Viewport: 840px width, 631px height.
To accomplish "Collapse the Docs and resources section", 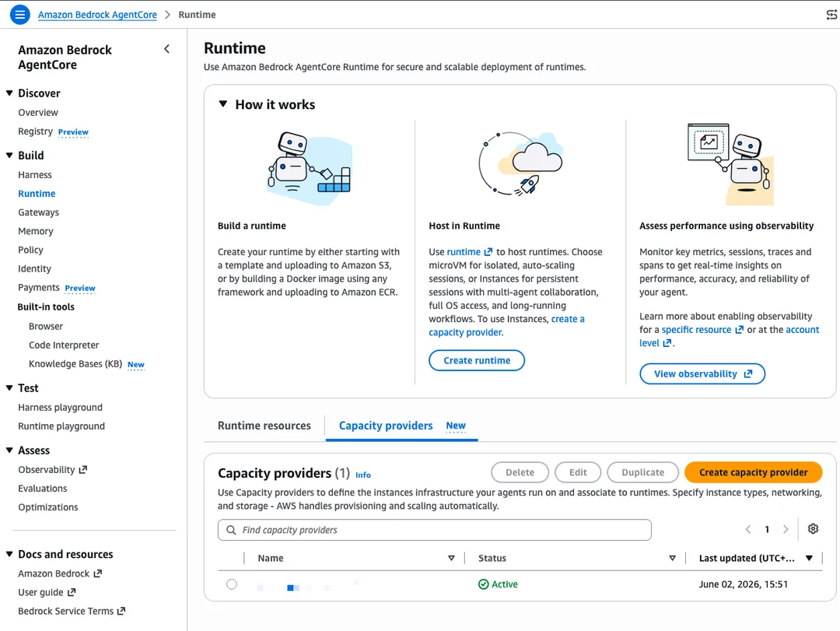I will tap(9, 554).
